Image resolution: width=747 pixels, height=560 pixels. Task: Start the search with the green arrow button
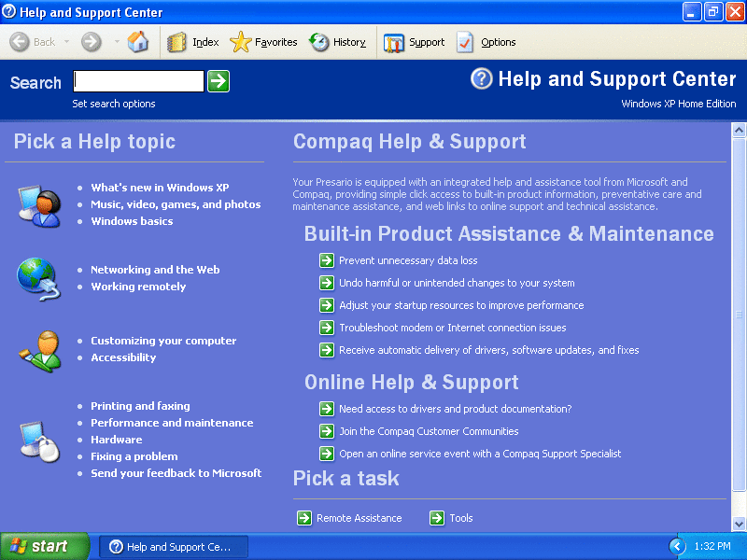218,81
